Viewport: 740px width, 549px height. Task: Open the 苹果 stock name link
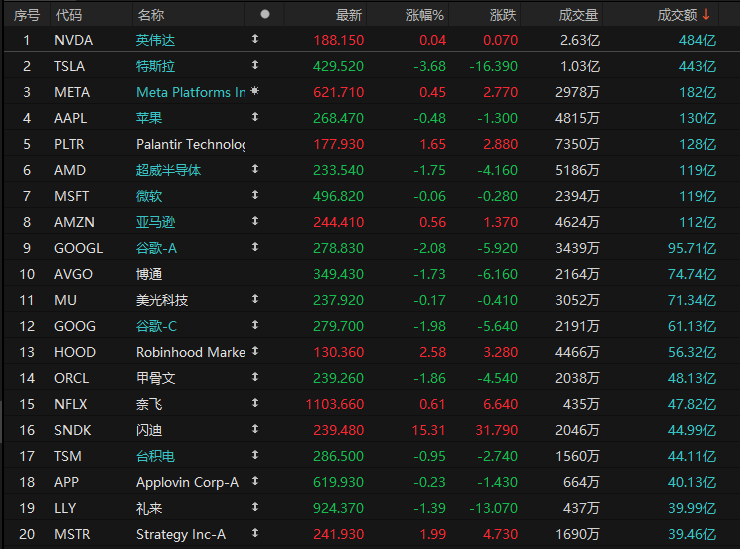pyautogui.click(x=149, y=118)
